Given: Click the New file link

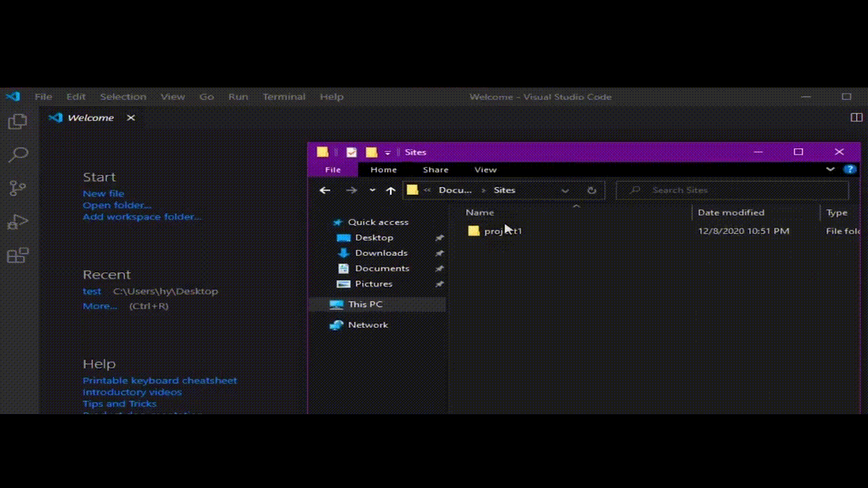Looking at the screenshot, I should pyautogui.click(x=103, y=194).
